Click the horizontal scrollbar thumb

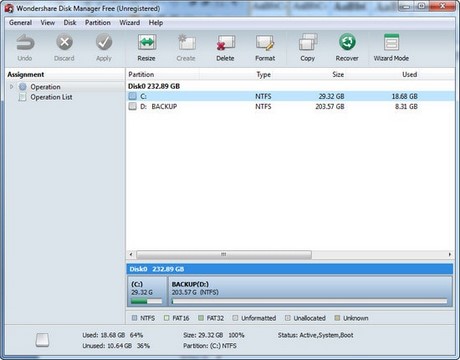point(224,255)
